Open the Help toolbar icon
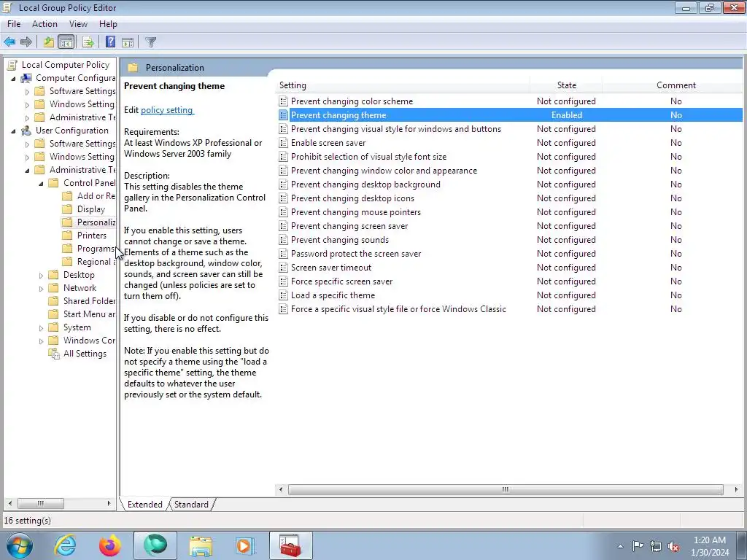This screenshot has height=560, width=747. click(111, 42)
